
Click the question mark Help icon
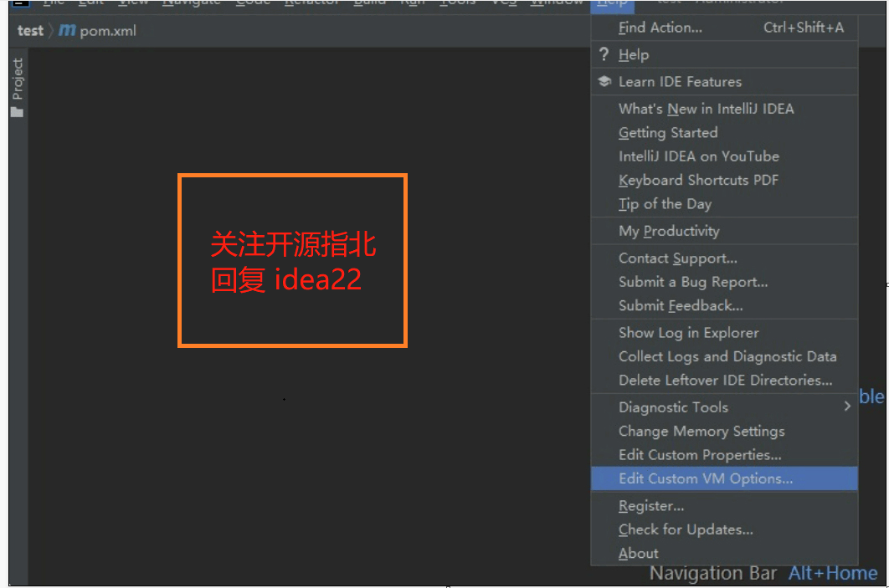[604, 54]
